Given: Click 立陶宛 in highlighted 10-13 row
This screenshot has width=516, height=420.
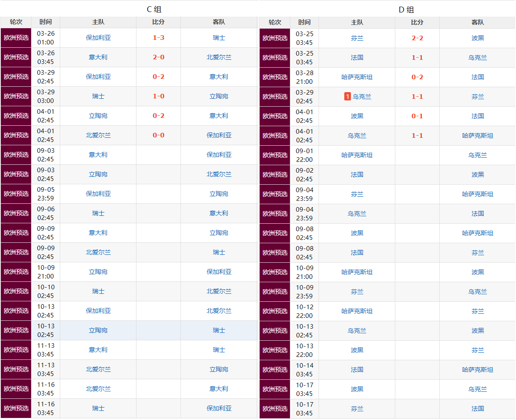Looking at the screenshot, I should pos(98,330).
